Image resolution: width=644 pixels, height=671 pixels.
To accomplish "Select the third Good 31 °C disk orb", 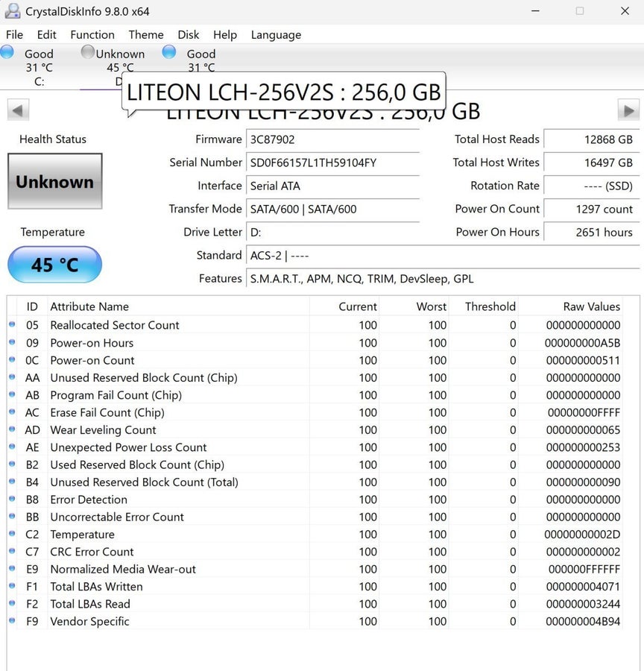I will click(169, 51).
